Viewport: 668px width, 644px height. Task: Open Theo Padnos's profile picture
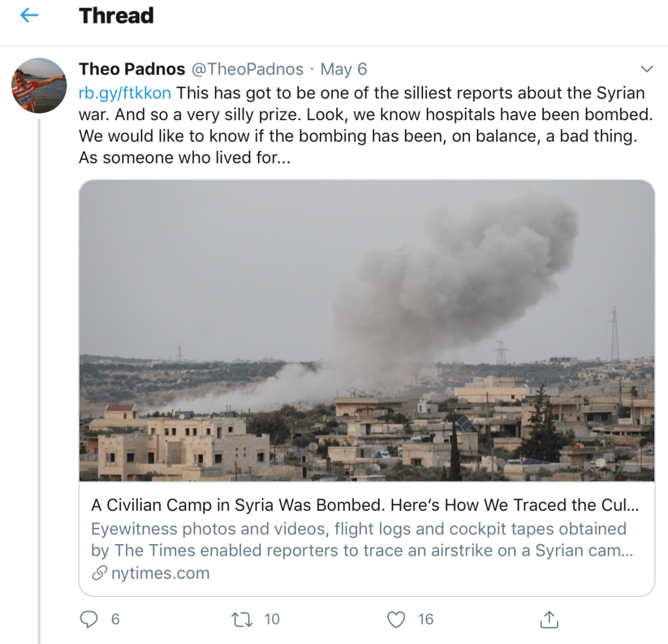(39, 85)
